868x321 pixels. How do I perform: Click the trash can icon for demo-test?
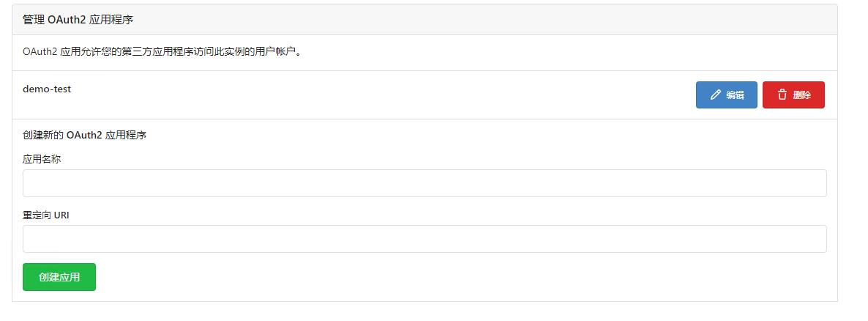[782, 95]
